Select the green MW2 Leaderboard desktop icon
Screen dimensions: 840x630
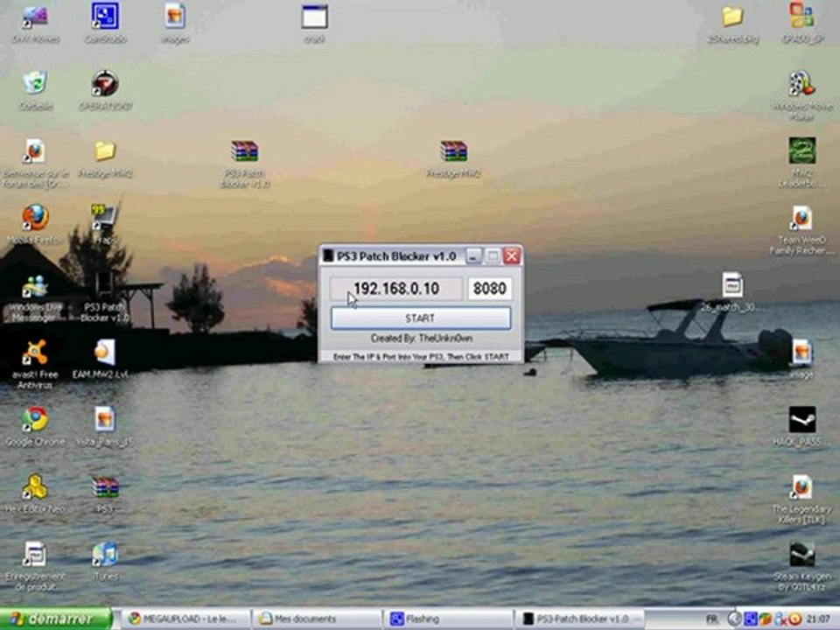click(802, 163)
